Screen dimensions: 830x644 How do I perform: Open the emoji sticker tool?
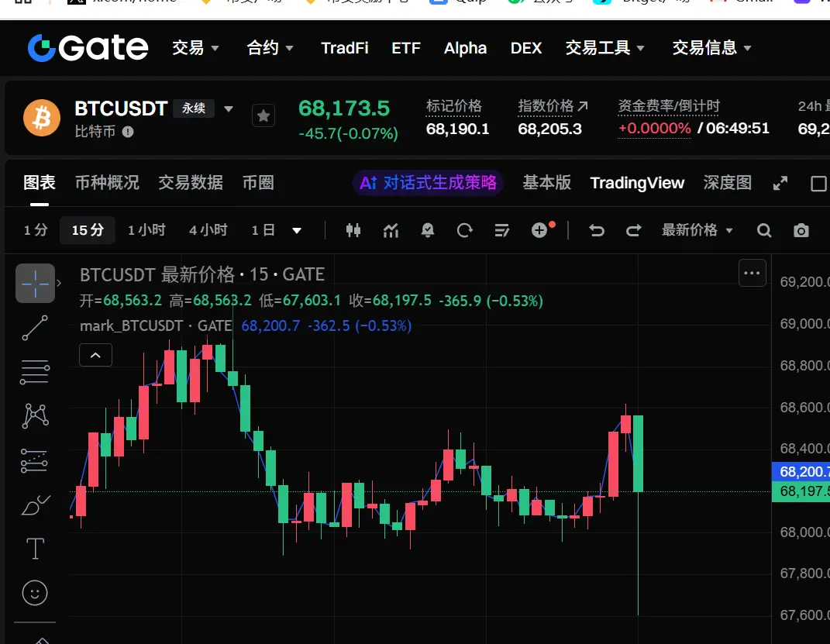coord(35,593)
